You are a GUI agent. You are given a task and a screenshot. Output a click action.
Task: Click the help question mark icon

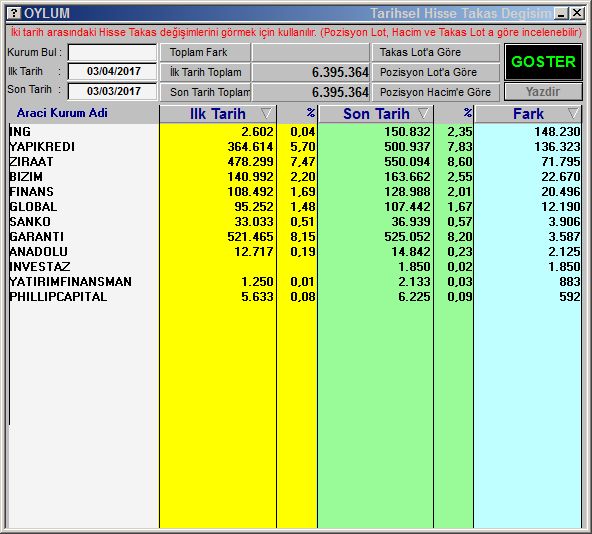click(13, 13)
